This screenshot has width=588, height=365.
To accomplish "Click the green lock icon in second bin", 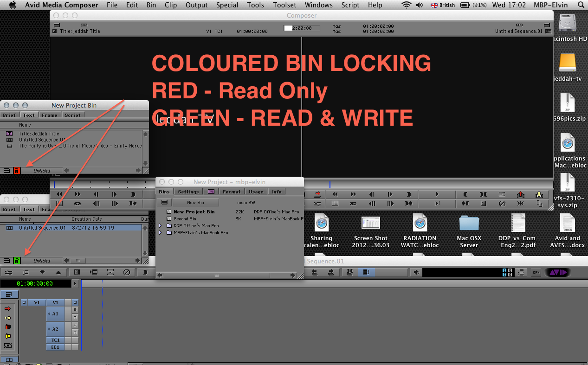I will coord(17,261).
